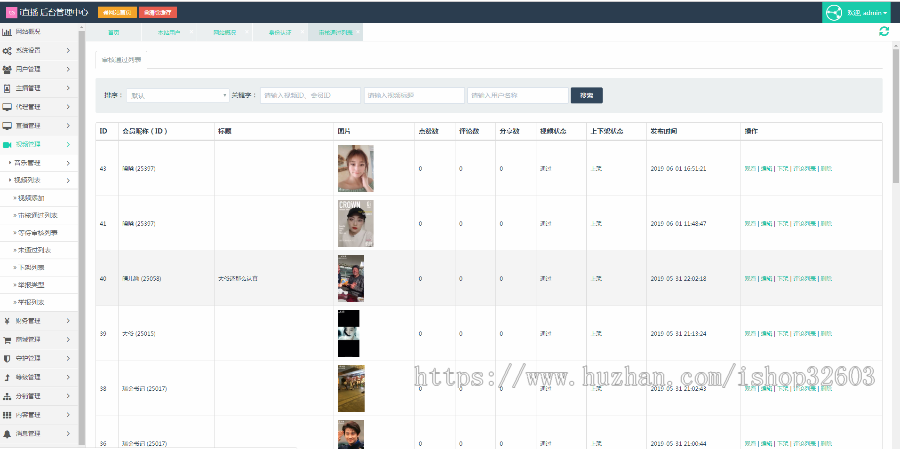Click the gears icon for system settings
Image resolution: width=900 pixels, height=449 pixels.
coord(7,51)
